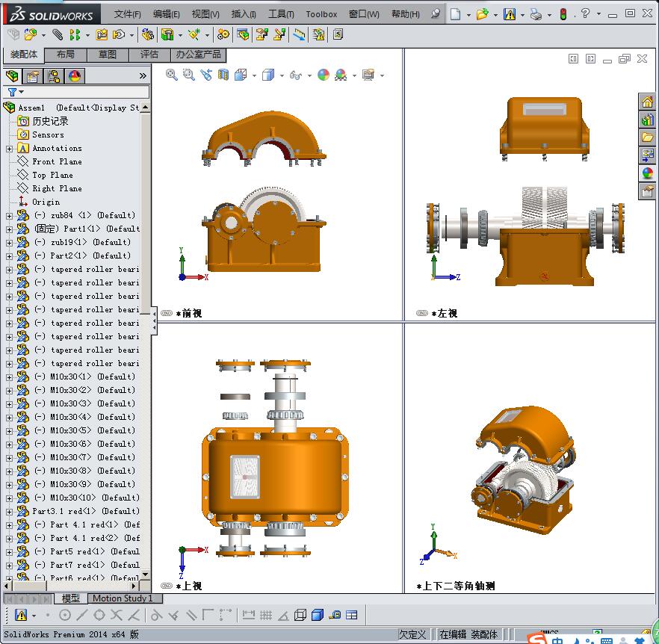This screenshot has width=659, height=644.
Task: Click the Show Hidden Components icon
Action: (x=147, y=34)
